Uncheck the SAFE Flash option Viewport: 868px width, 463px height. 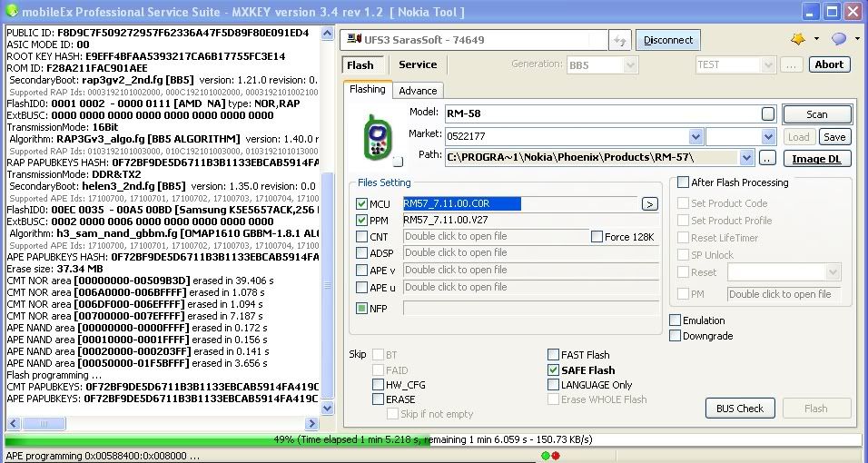tap(554, 370)
